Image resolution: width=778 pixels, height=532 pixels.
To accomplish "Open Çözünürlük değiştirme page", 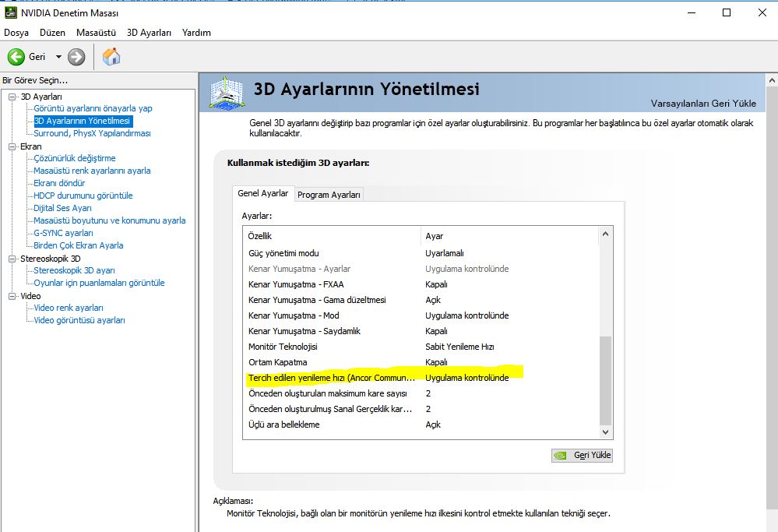I will (75, 158).
